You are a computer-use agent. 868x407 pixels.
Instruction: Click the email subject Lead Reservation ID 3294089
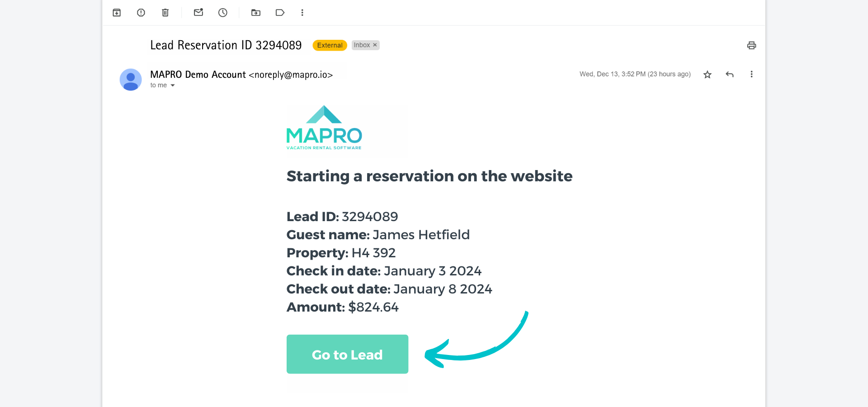(226, 45)
